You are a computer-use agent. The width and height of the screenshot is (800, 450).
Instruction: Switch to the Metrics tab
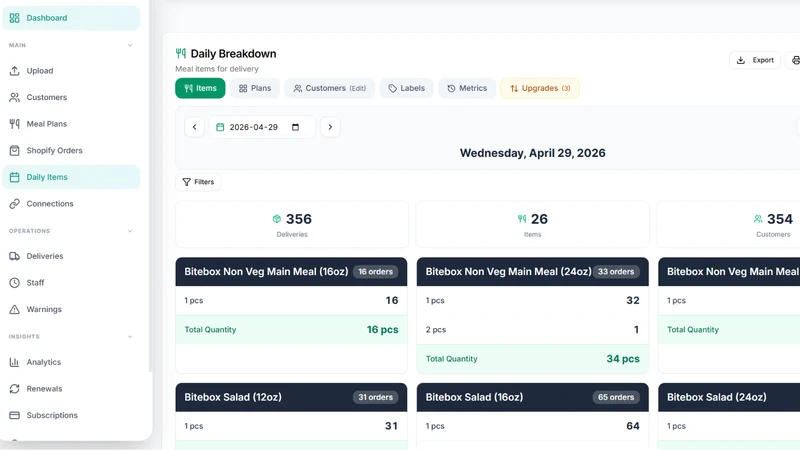(x=467, y=88)
